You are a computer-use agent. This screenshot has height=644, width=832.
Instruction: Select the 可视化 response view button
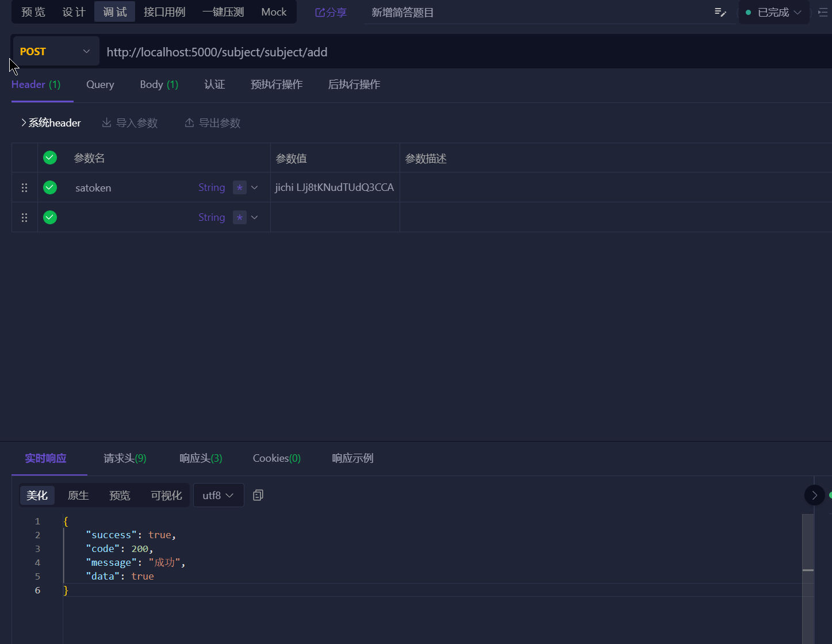(166, 495)
